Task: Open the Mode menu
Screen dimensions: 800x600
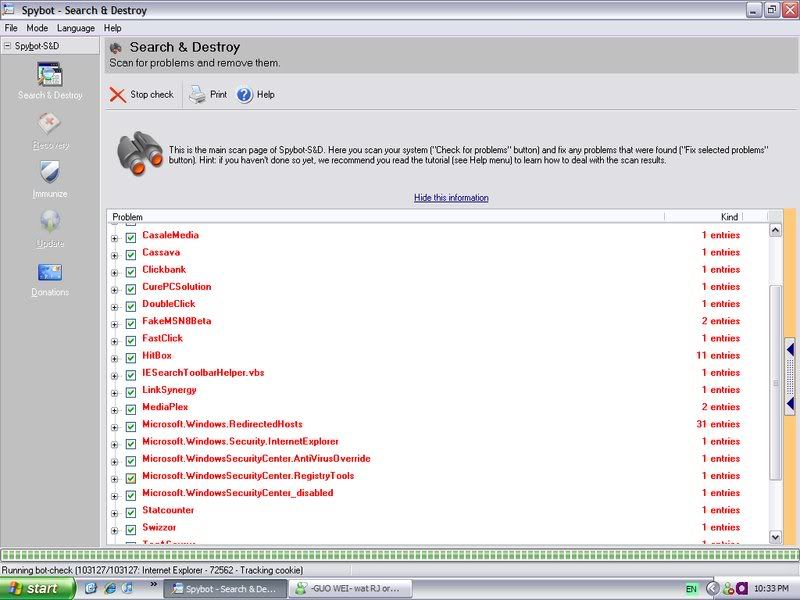Action: [x=37, y=28]
